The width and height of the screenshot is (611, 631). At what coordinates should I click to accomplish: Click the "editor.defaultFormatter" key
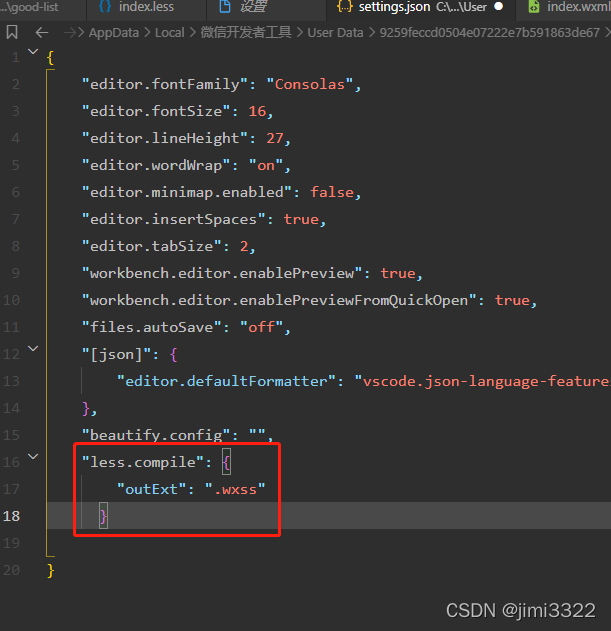pos(227,381)
